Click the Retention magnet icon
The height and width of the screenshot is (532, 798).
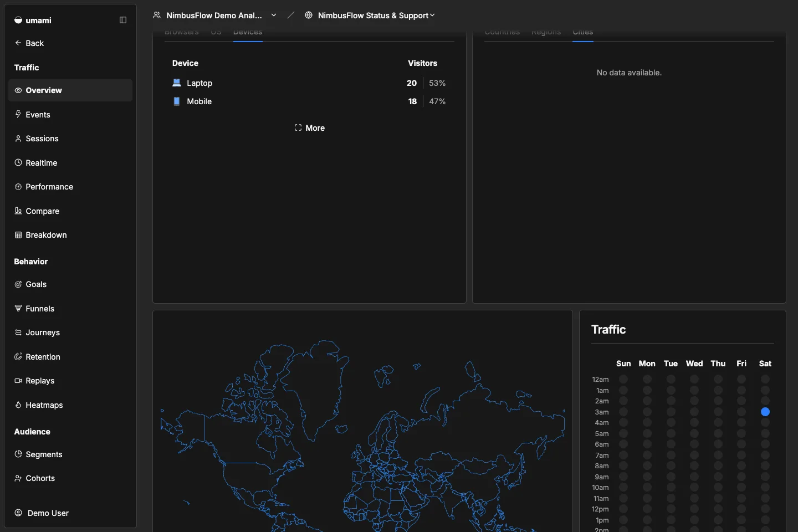18,357
